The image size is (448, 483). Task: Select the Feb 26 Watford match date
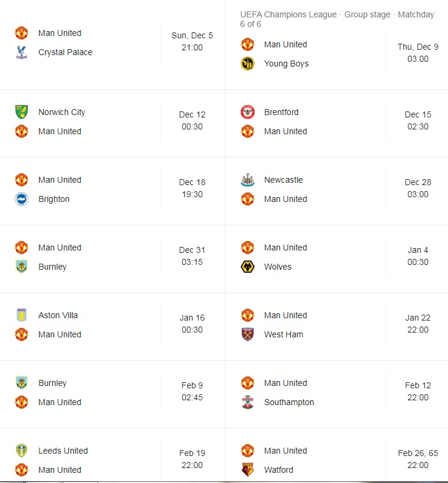tap(418, 453)
